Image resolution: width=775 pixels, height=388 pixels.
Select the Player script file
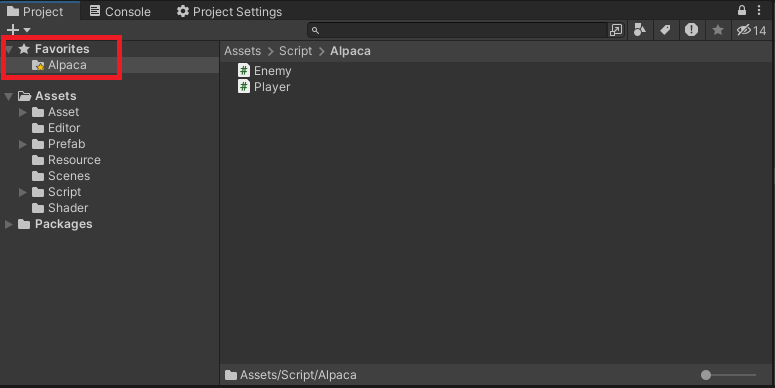[x=264, y=87]
